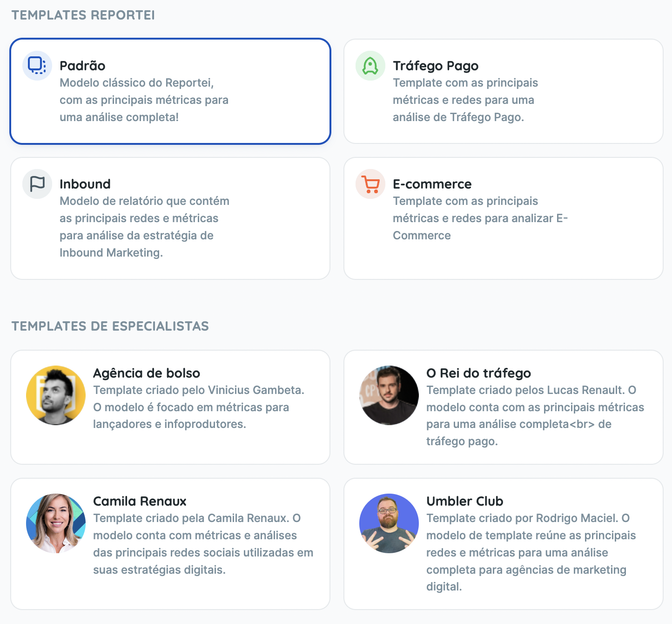
Task: Click the Agência de bolso avatar photo
Action: 56,395
